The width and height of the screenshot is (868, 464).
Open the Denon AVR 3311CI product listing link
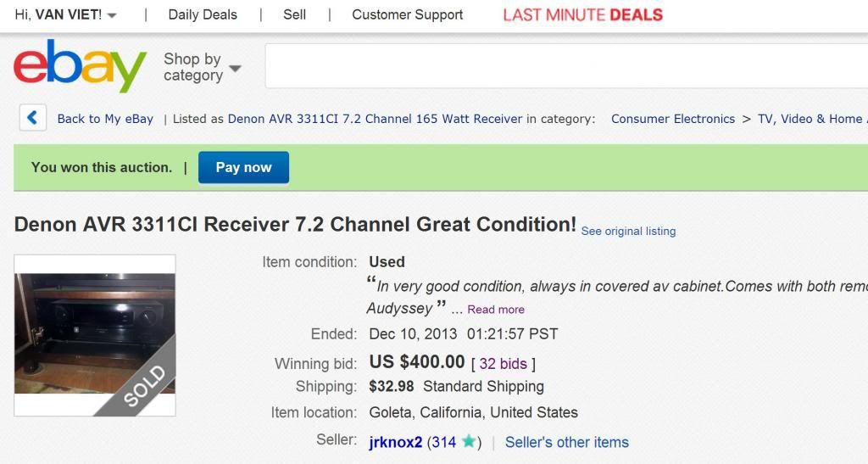point(375,119)
